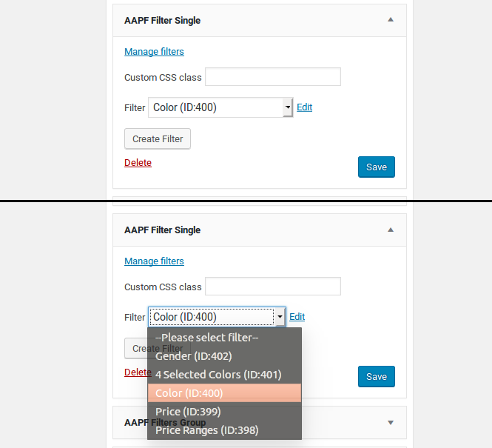
Task: Click Save button beside the open dropdown list
Action: click(376, 376)
